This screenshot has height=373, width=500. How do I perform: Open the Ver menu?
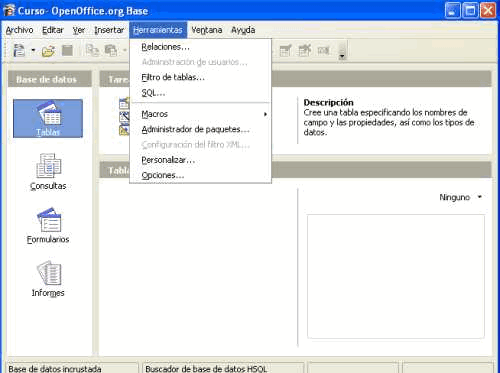[x=79, y=30]
